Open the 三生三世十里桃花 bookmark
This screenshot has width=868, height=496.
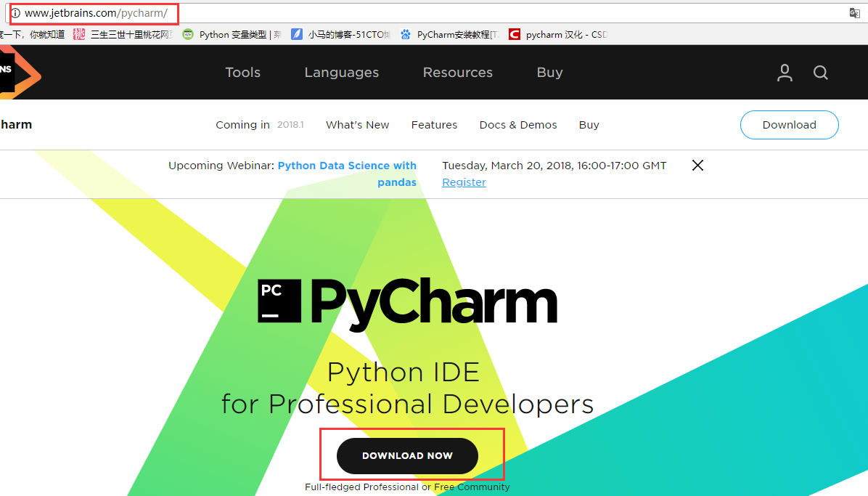tap(123, 34)
